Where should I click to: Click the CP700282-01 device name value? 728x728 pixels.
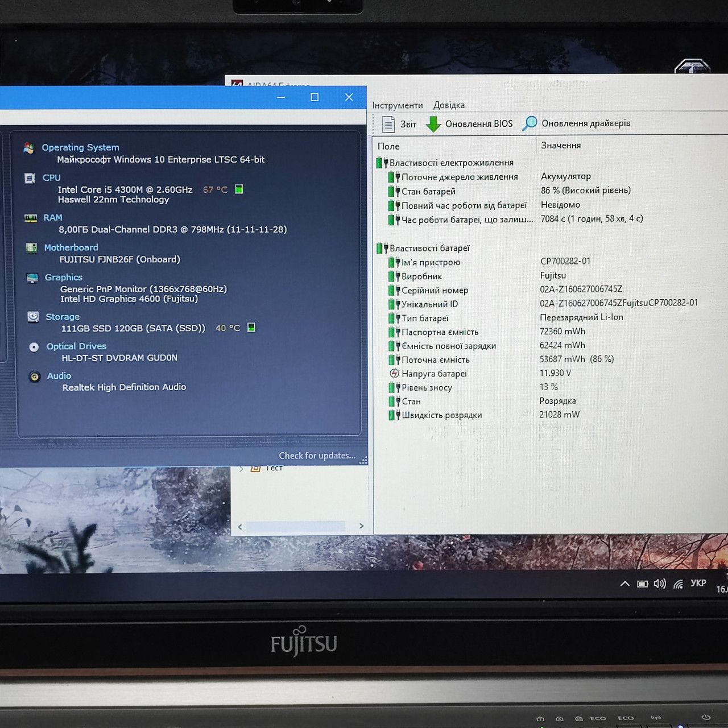(565, 261)
